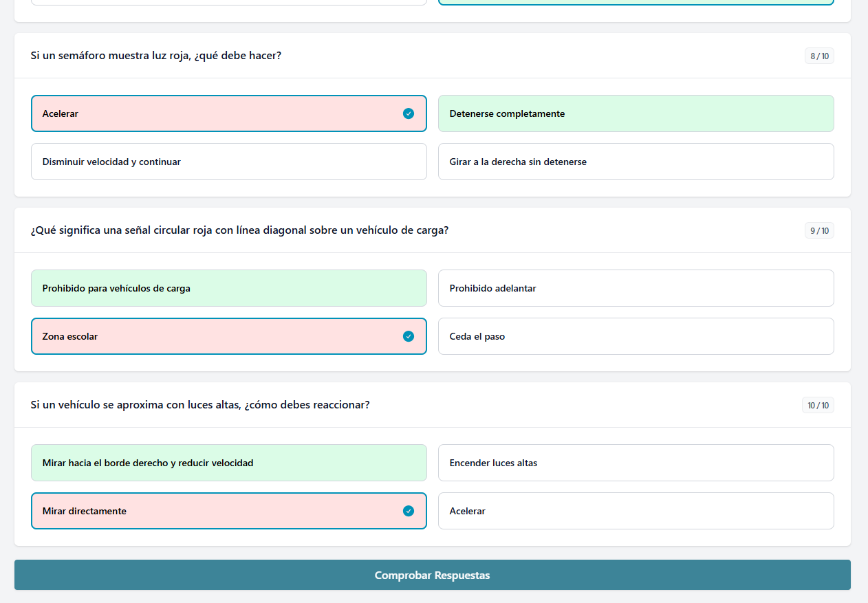Select "Disminuir velocidad y continuar"
Image resolution: width=868 pixels, height=603 pixels.
coord(228,162)
